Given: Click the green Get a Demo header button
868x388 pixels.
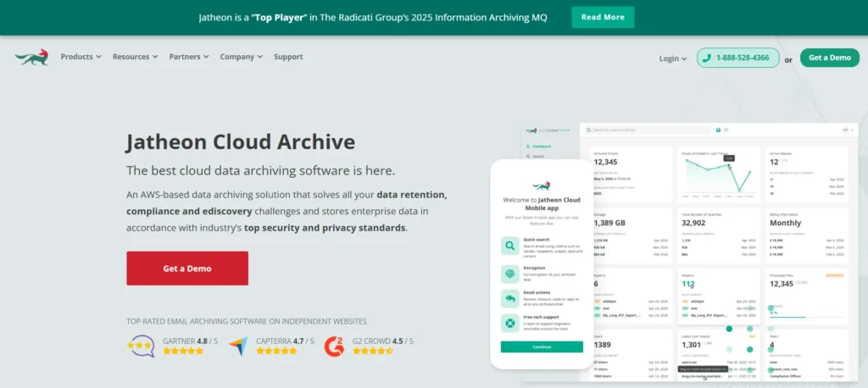Looking at the screenshot, I should pos(830,58).
